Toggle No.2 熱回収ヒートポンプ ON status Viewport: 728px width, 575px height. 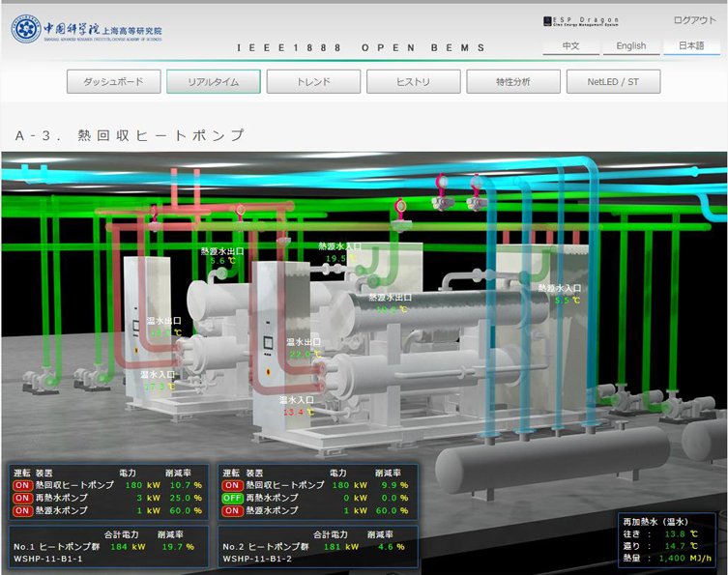coord(232,485)
